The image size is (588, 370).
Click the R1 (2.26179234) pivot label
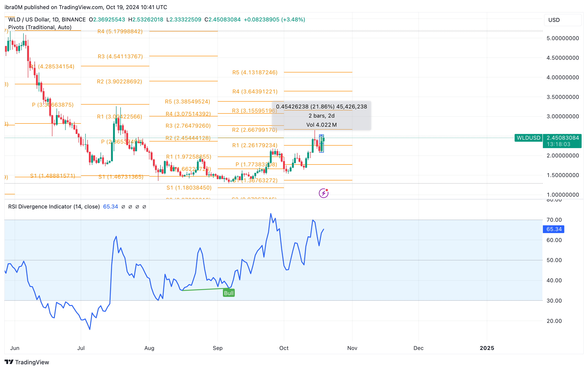click(255, 145)
